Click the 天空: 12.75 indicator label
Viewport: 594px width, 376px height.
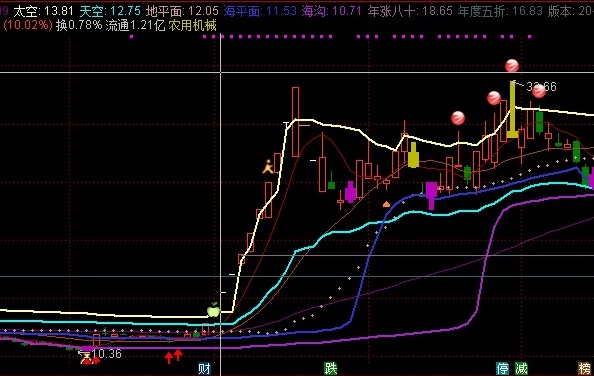110,11
